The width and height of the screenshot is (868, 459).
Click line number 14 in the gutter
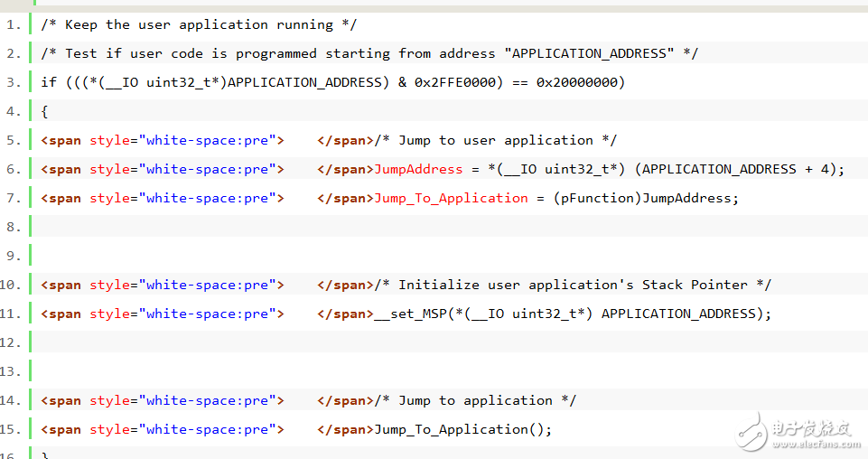click(11, 401)
